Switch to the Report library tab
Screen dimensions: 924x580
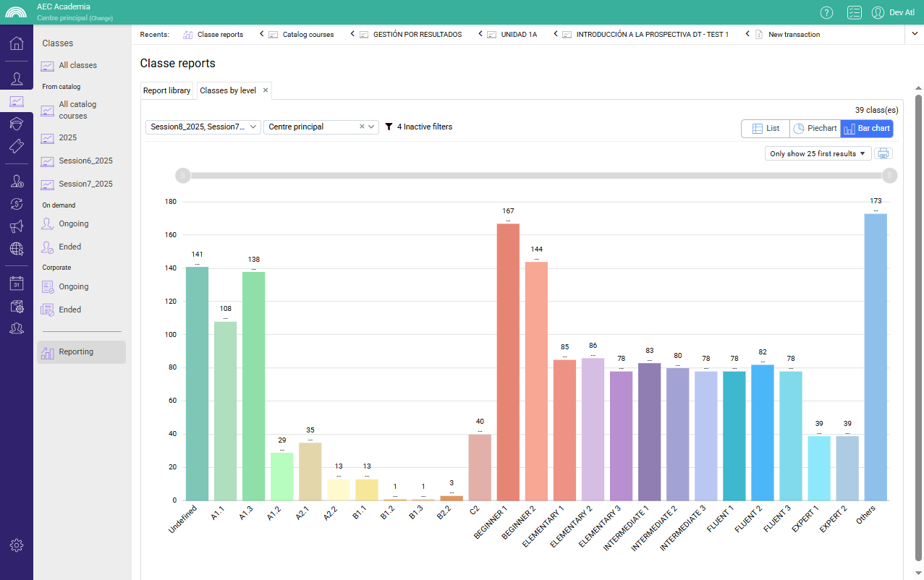click(x=166, y=90)
